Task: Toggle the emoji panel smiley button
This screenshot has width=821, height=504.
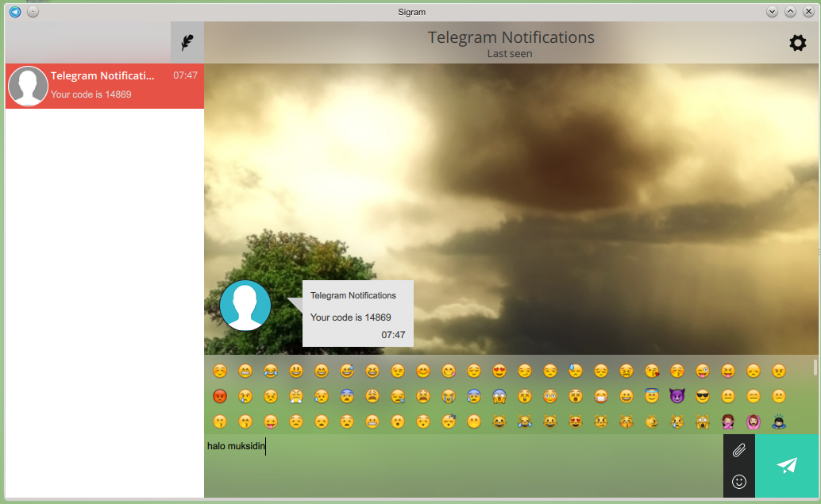Action: click(738, 482)
